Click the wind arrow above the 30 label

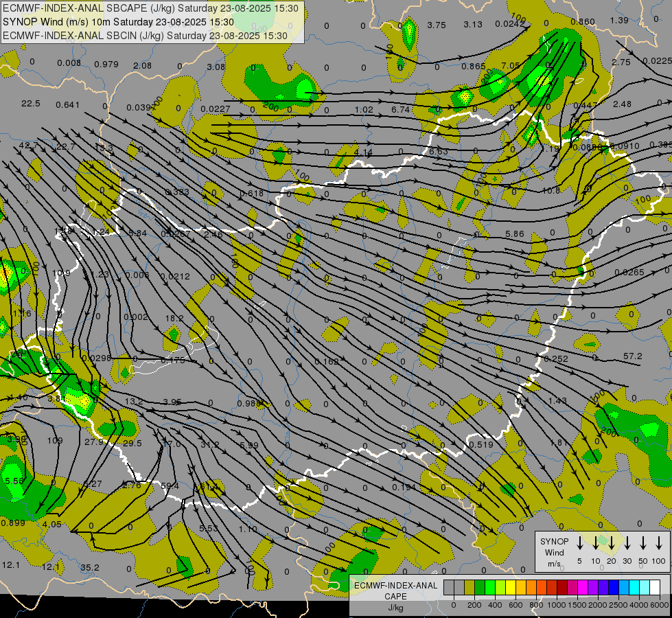tap(627, 543)
